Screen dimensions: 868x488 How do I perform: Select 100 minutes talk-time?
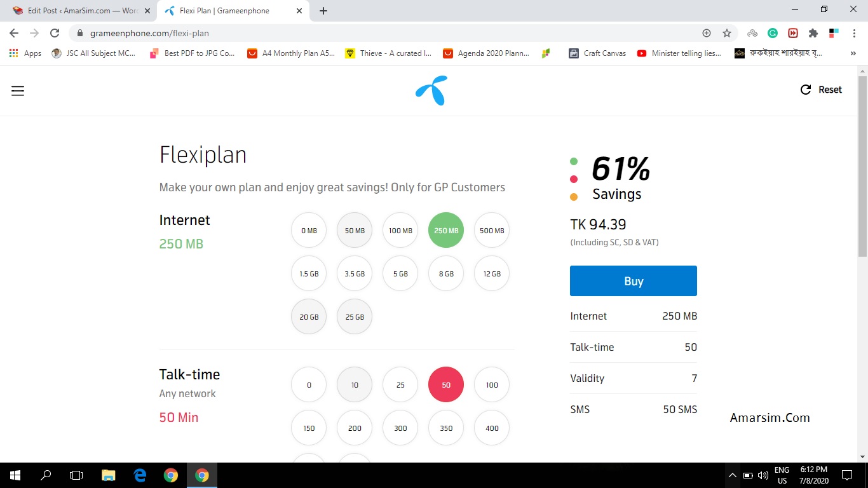pos(492,384)
